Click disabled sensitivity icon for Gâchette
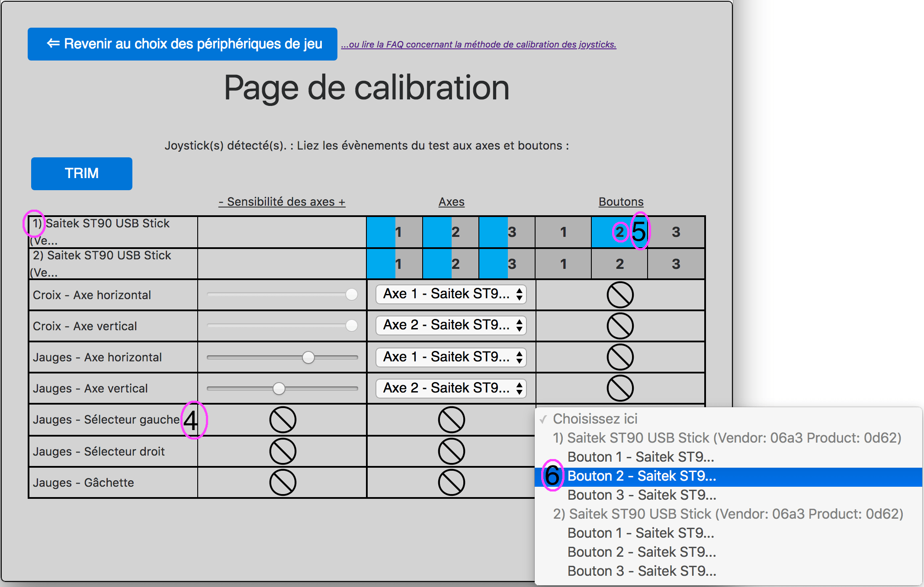Screen dimensions: 924x587 tap(283, 482)
